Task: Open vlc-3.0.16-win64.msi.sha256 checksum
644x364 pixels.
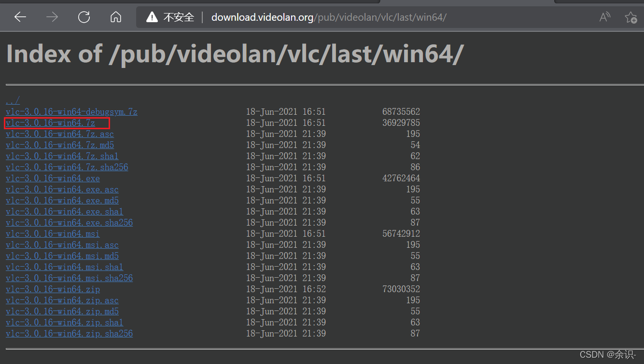Action: [69, 278]
